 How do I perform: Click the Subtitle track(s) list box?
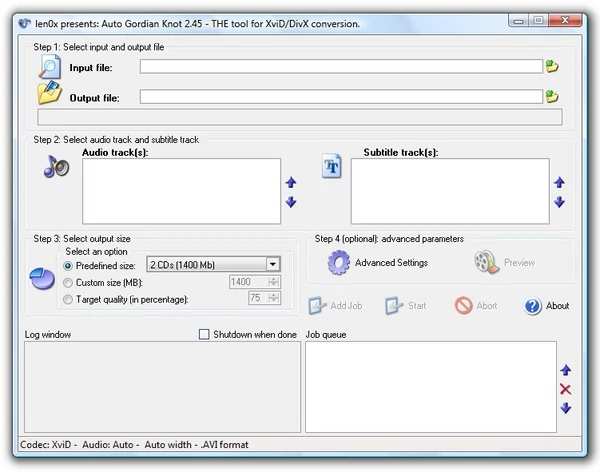pos(450,191)
